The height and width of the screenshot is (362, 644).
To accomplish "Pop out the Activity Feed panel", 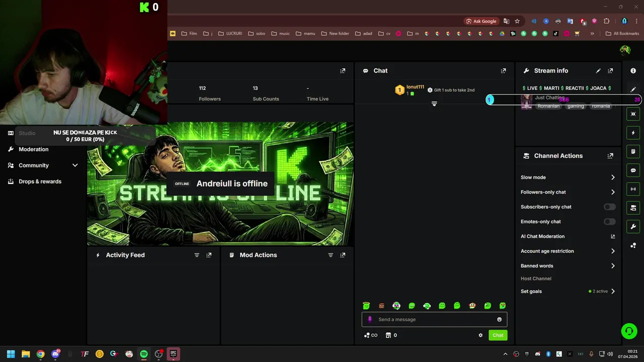I will (x=209, y=255).
